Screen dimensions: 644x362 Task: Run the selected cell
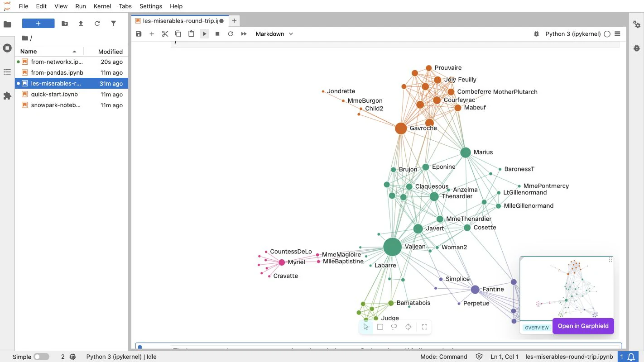tap(204, 34)
